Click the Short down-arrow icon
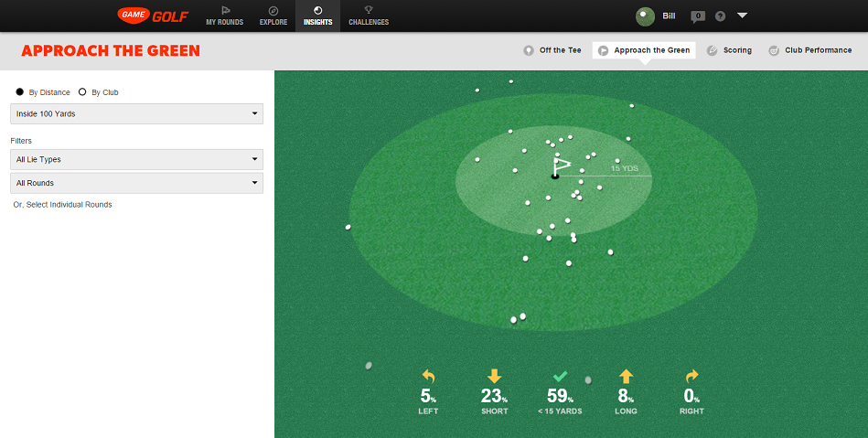The height and width of the screenshot is (438, 868). click(x=494, y=376)
